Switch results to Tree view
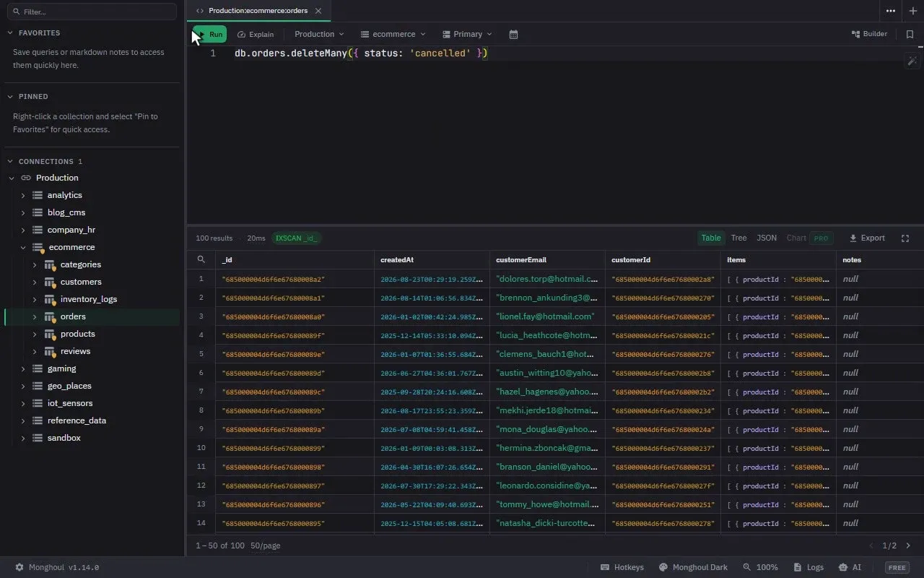 click(738, 238)
